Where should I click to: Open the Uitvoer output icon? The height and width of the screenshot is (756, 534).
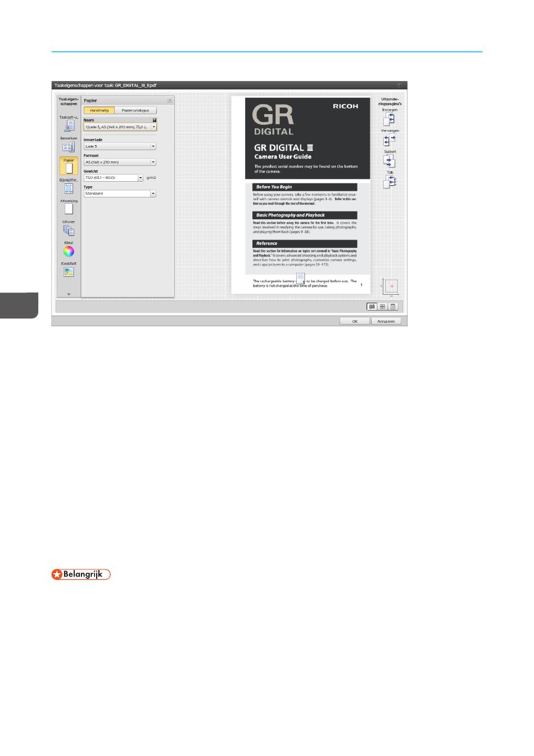(x=69, y=230)
